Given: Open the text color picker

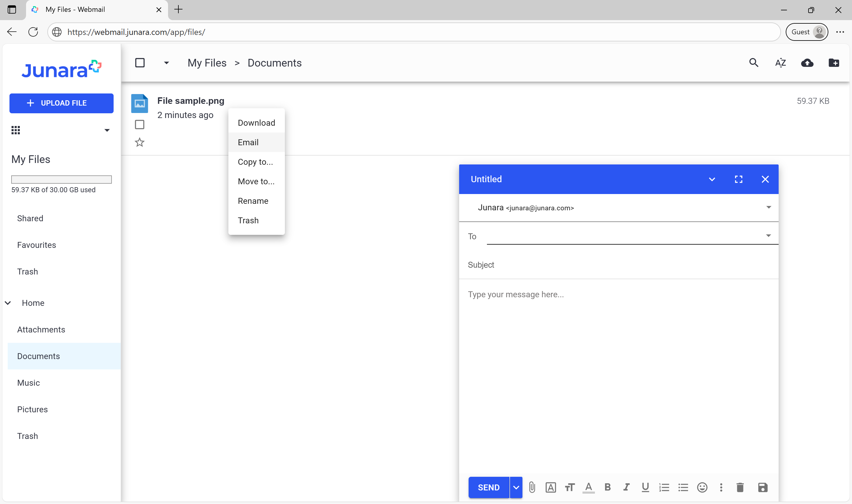Looking at the screenshot, I should pyautogui.click(x=588, y=487).
